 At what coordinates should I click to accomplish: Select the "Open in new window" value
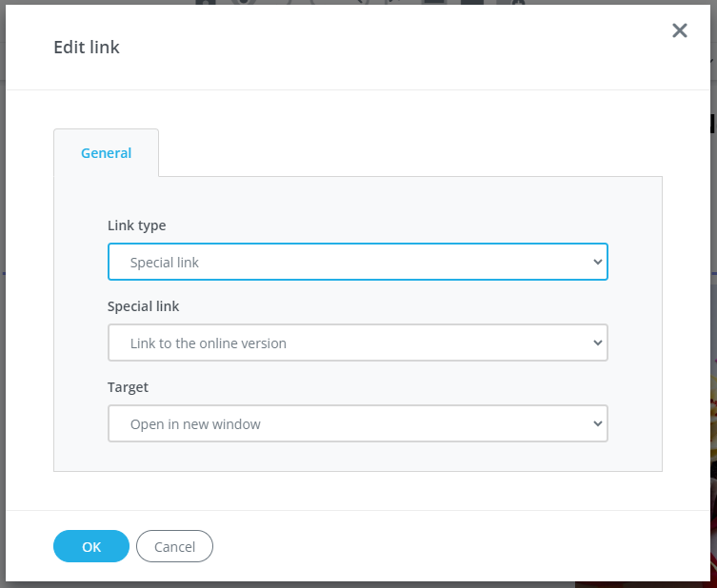tap(195, 423)
